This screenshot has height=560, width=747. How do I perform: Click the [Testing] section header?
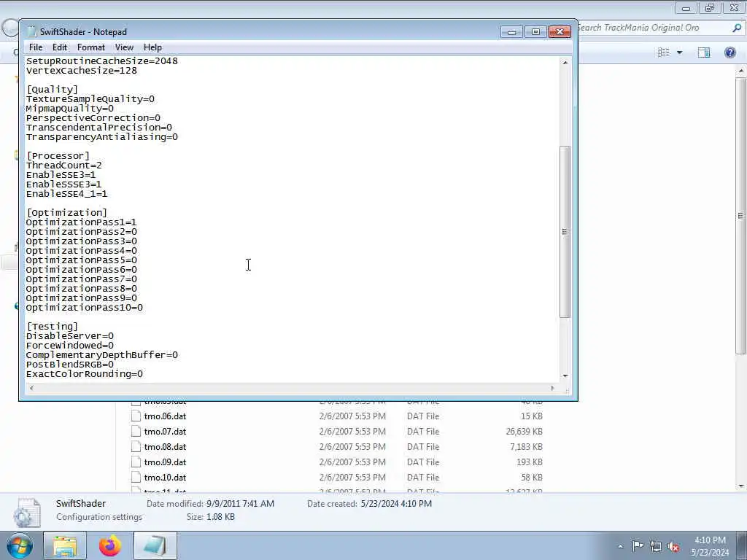(x=52, y=327)
